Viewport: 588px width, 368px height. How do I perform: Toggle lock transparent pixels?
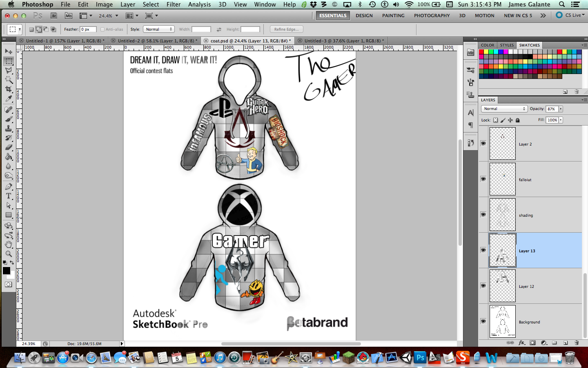[x=495, y=120]
